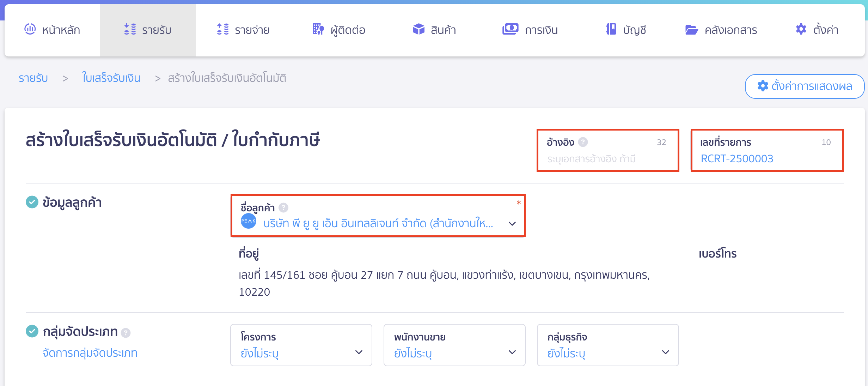Open the บัญชี accounting menu label
Screen dimensions: 868x386
(634, 30)
